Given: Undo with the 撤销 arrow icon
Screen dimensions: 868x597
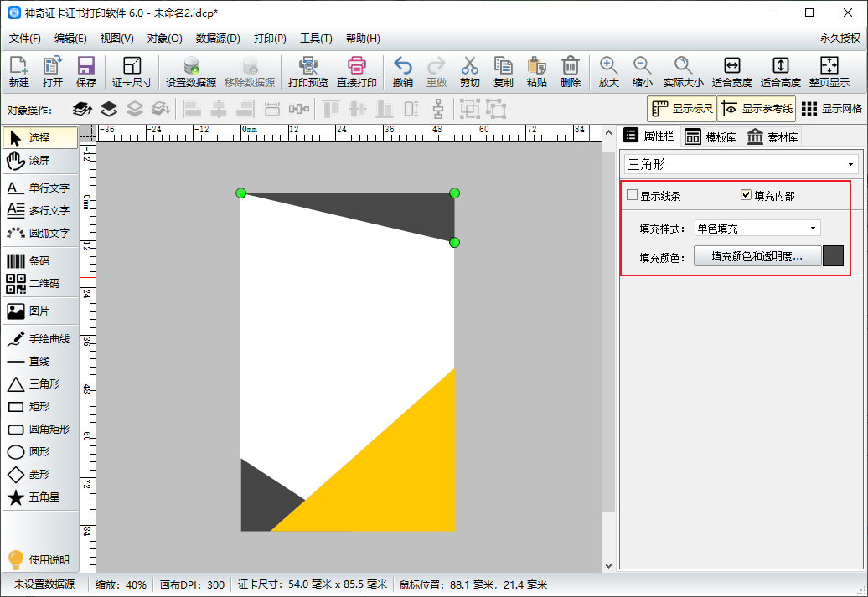Looking at the screenshot, I should [x=402, y=72].
